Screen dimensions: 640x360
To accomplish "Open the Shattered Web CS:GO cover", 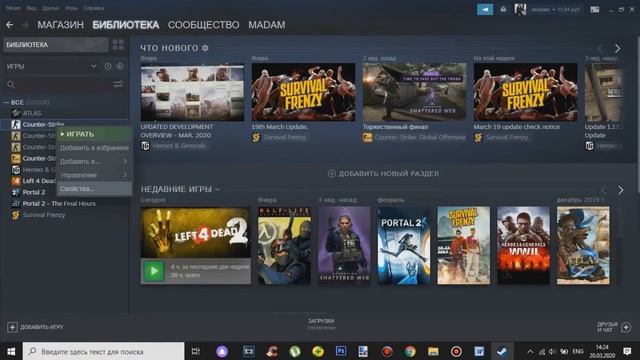I will (344, 245).
